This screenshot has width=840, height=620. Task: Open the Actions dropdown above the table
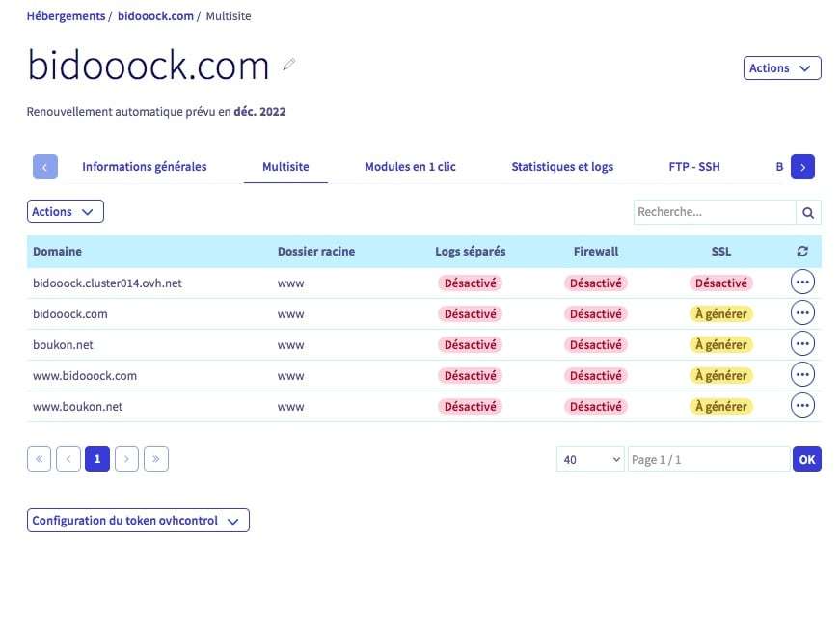tap(66, 211)
